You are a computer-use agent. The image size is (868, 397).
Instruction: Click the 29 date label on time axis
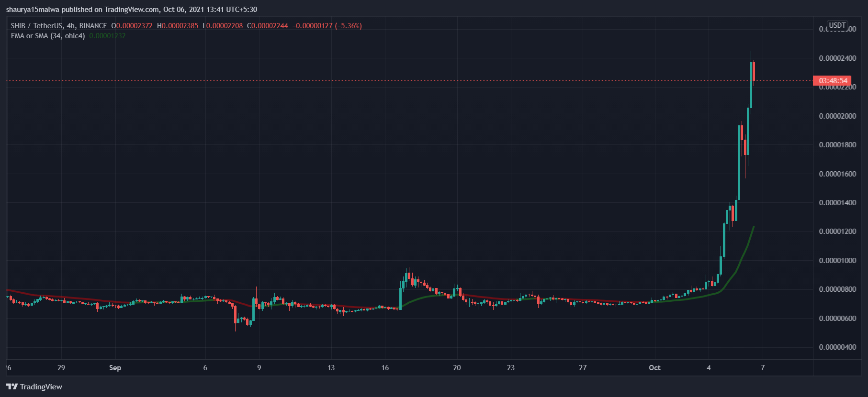[61, 368]
